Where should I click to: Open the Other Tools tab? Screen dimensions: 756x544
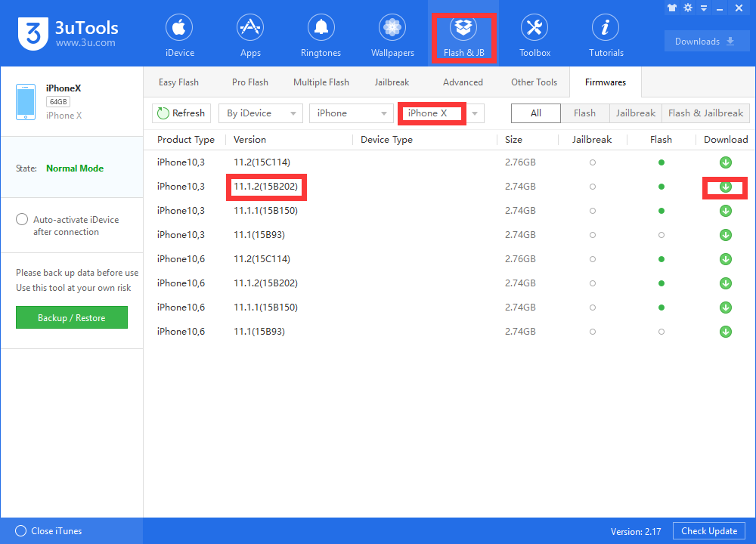(x=534, y=82)
